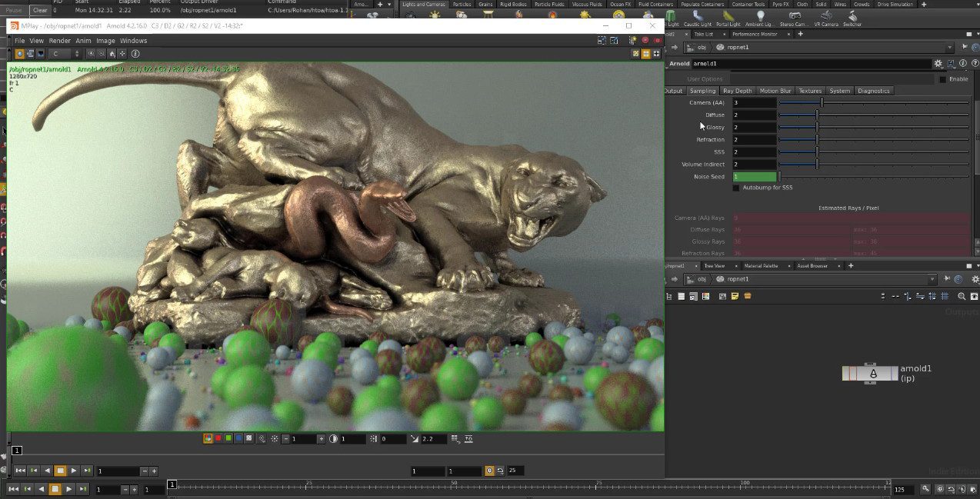The height and width of the screenshot is (499, 980).
Task: Open the ropnet1 path dropdown
Action: point(932,278)
